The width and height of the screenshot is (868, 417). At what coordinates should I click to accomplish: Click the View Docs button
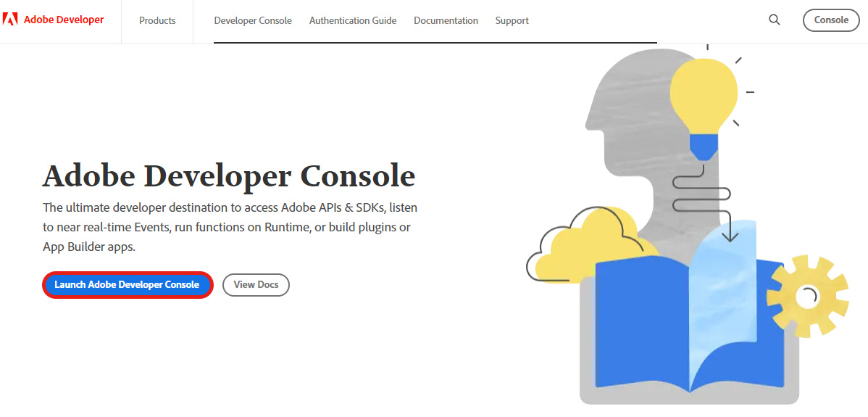256,284
